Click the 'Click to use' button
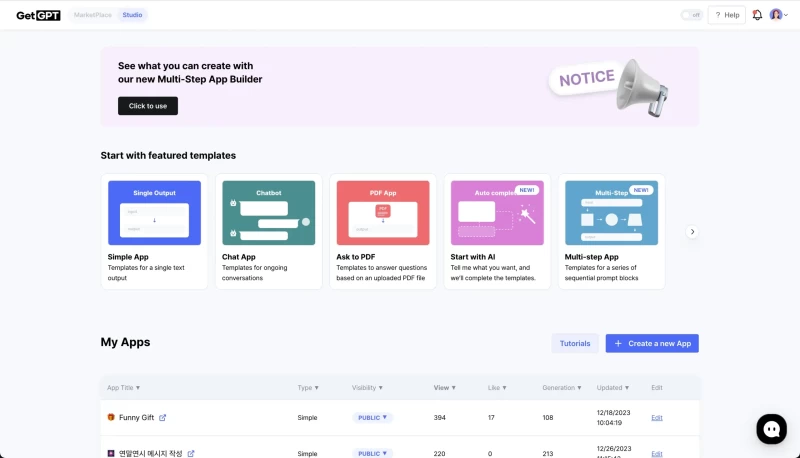The height and width of the screenshot is (458, 800). (x=148, y=106)
